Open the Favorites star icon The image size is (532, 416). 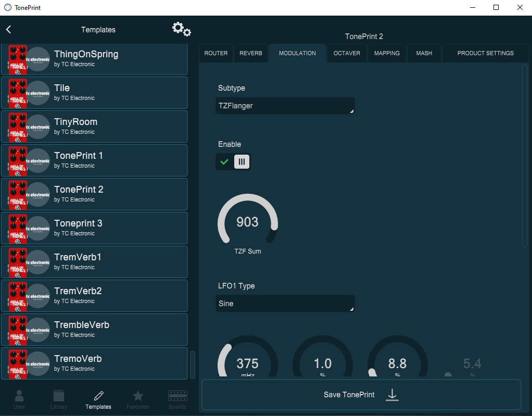click(138, 396)
